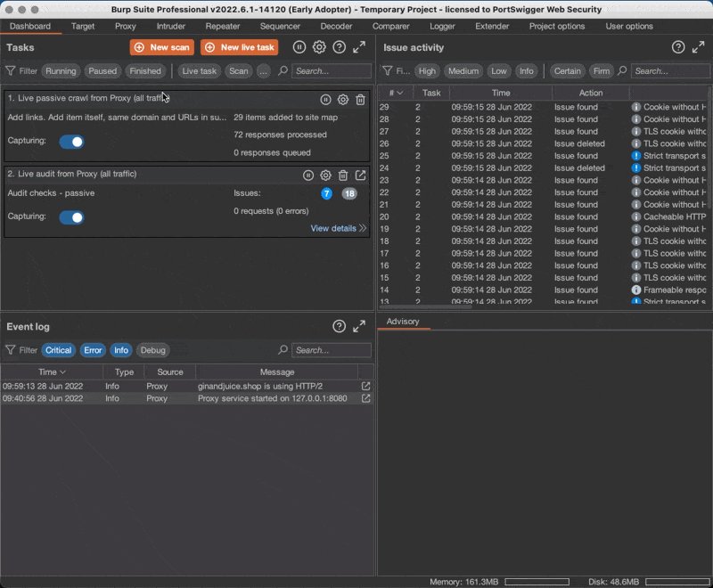This screenshot has height=588, width=713.
Task: Toggle the Error event log filter
Action: 93,350
